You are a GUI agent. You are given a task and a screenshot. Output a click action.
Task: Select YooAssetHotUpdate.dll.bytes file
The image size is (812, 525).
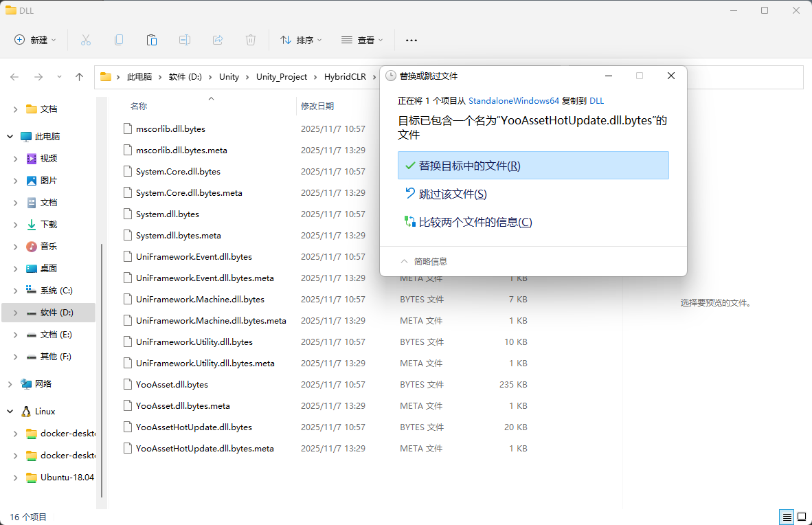[x=194, y=427]
